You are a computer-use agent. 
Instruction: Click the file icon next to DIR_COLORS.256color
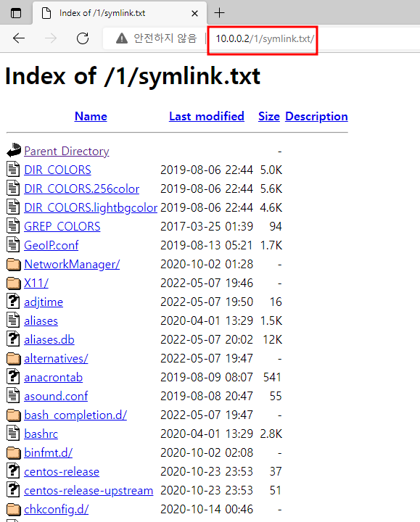click(x=13, y=188)
